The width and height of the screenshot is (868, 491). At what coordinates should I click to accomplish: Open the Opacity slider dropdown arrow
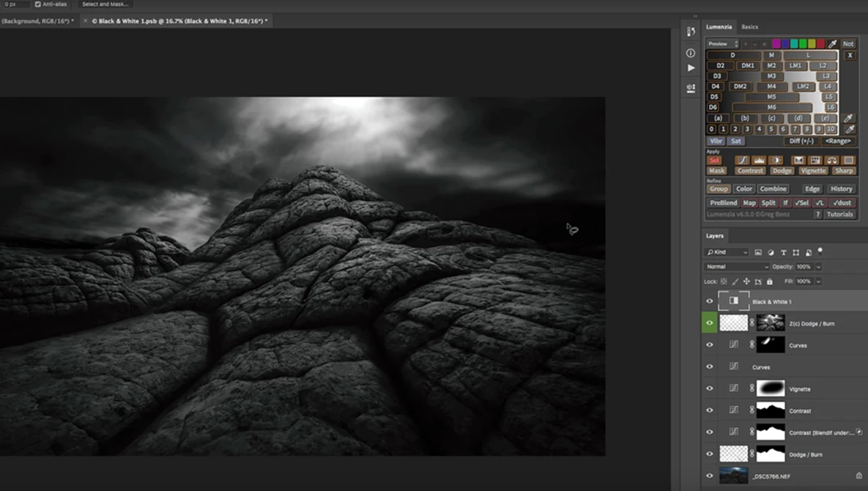[818, 267]
